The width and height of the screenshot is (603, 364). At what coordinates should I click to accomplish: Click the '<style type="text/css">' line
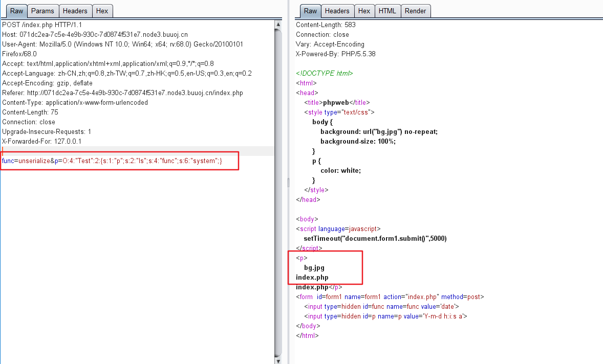pyautogui.click(x=339, y=112)
